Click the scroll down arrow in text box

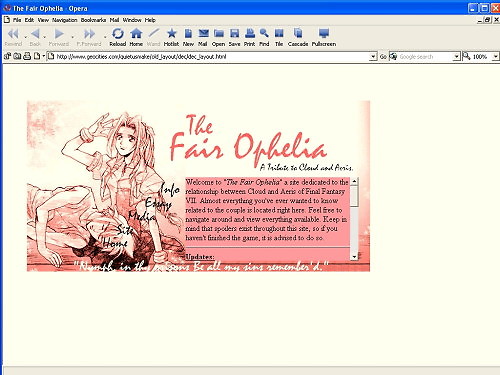(x=354, y=256)
